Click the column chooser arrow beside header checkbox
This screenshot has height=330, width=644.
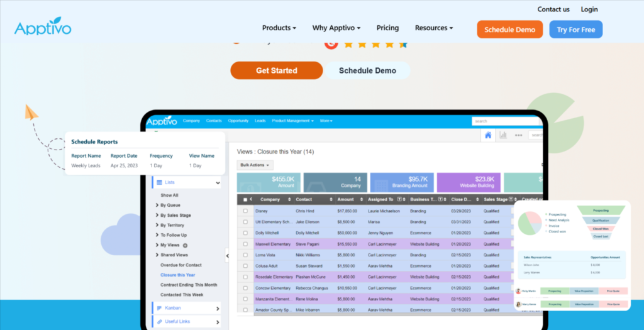click(251, 199)
